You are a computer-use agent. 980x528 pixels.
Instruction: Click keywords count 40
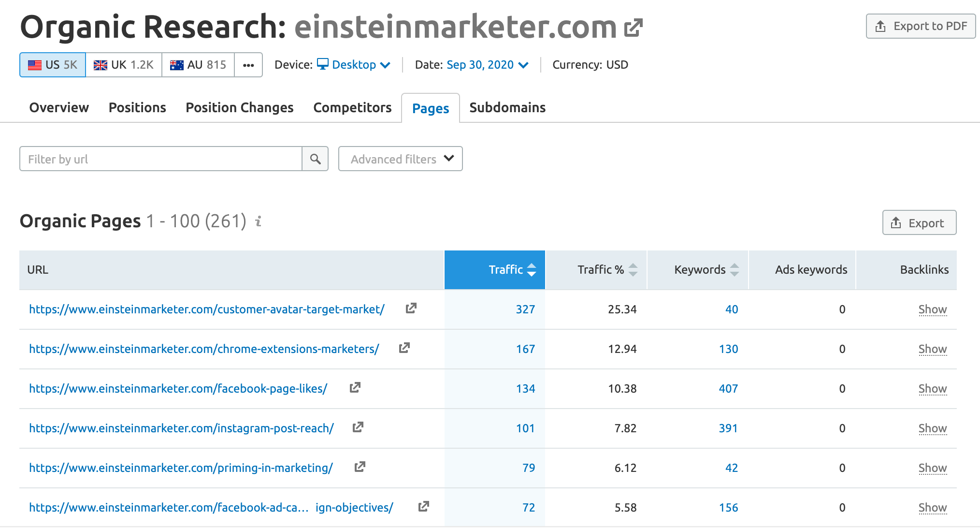click(x=732, y=309)
